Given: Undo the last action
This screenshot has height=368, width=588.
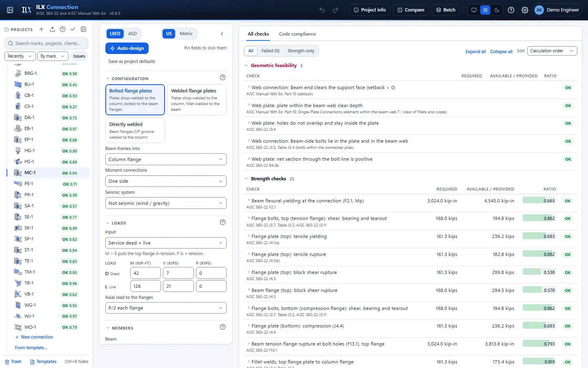Looking at the screenshot, I should [322, 10].
